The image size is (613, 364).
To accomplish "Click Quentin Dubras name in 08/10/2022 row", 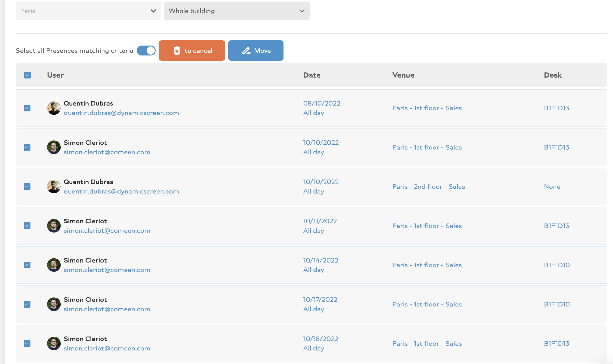I will (88, 103).
